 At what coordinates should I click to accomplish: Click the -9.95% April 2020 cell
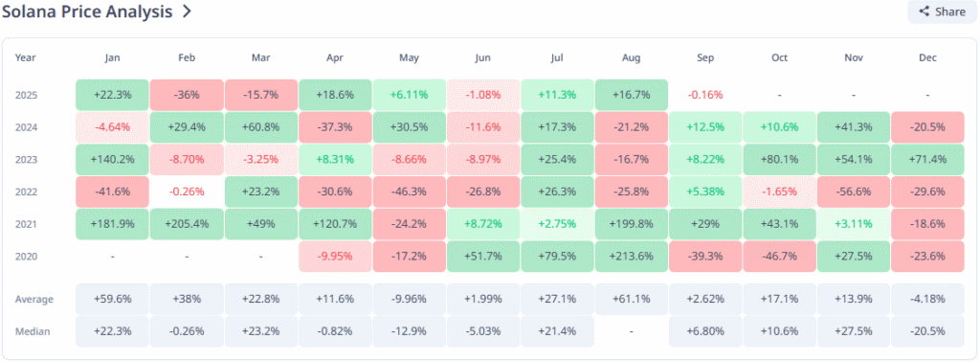point(335,257)
